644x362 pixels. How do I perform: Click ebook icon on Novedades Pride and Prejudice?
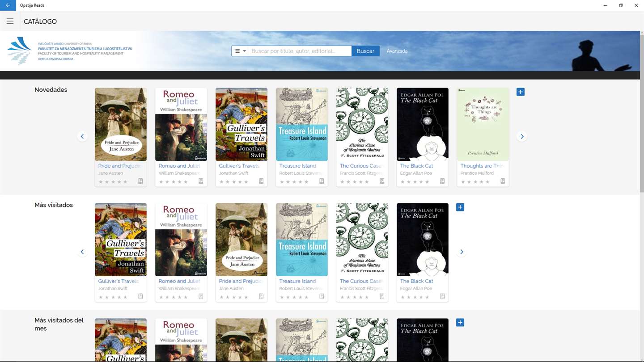click(x=140, y=181)
